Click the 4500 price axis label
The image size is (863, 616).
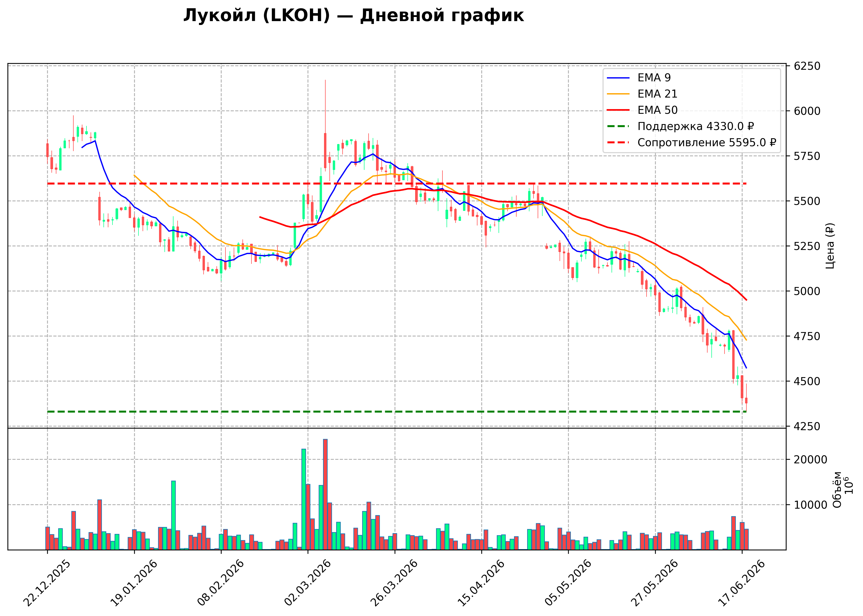click(807, 381)
